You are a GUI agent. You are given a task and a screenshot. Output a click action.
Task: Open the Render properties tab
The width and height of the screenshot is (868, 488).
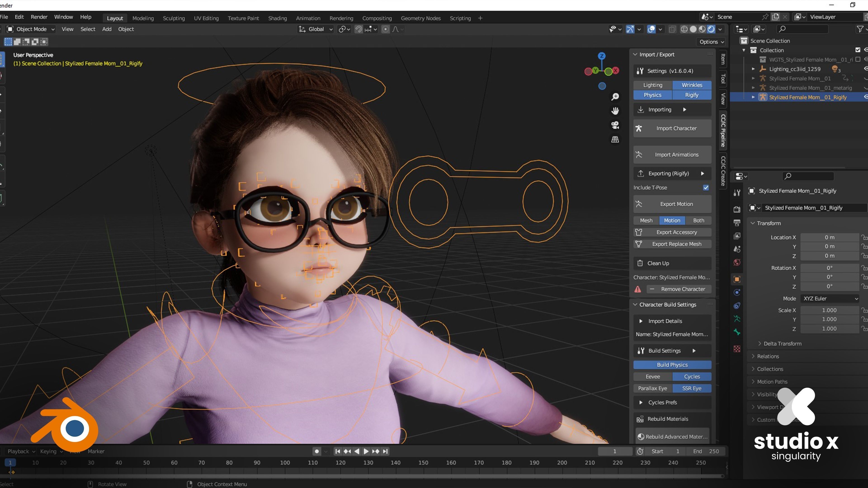coord(737,209)
